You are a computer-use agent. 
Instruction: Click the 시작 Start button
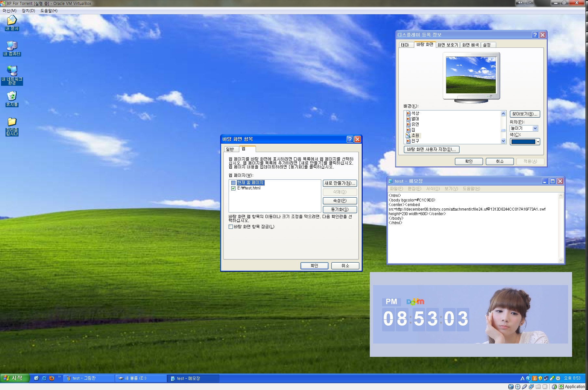[x=14, y=378]
